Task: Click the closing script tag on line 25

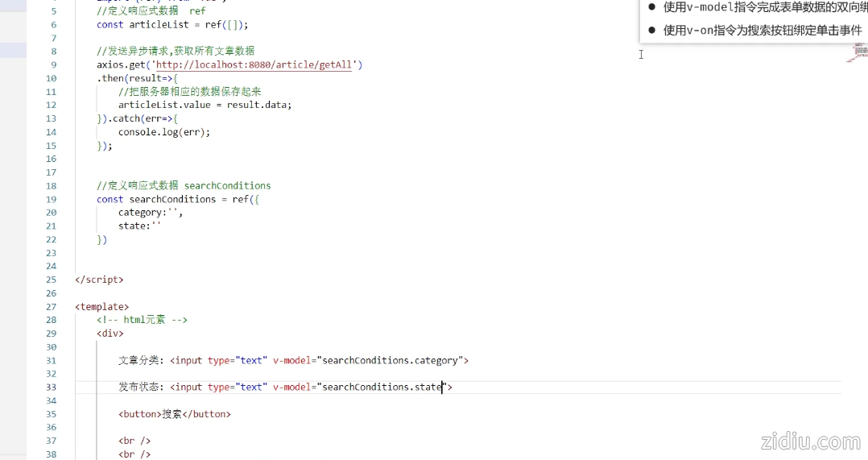Action: (x=99, y=280)
